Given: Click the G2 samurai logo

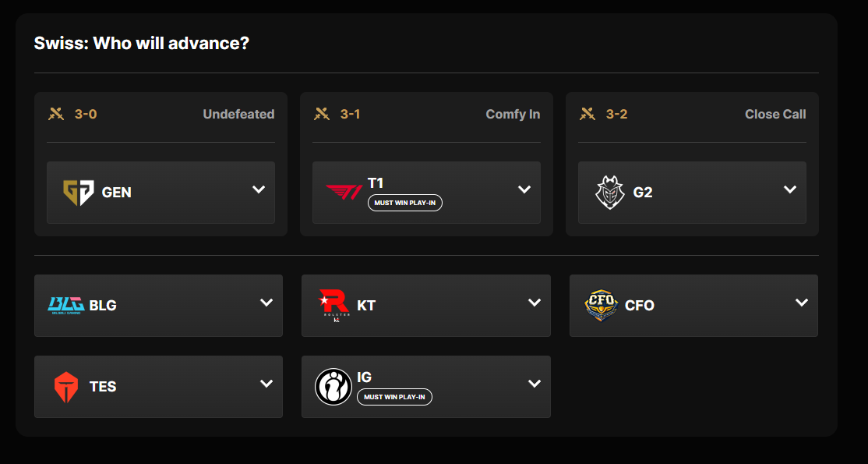Looking at the screenshot, I should pyautogui.click(x=609, y=193).
